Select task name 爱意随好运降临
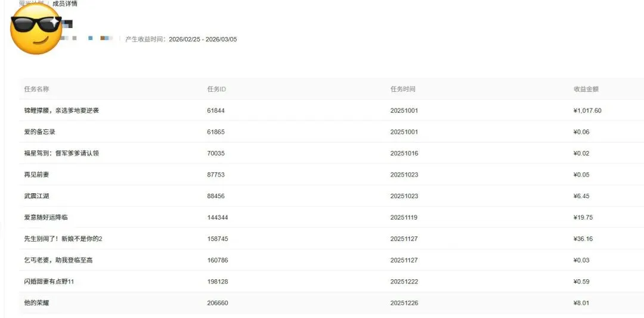Screen dimensions: 644x318 (46, 217)
